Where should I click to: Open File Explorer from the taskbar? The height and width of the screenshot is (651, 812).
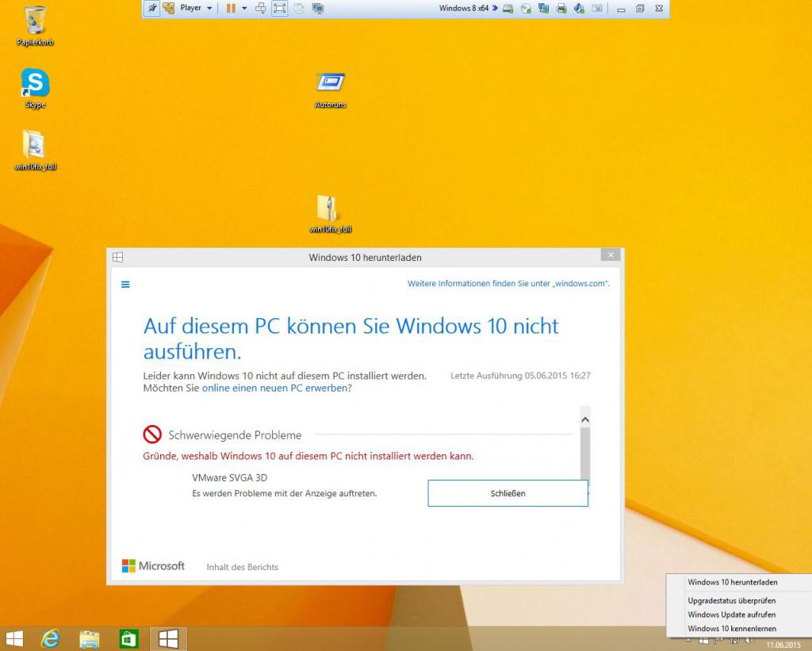[x=89, y=639]
